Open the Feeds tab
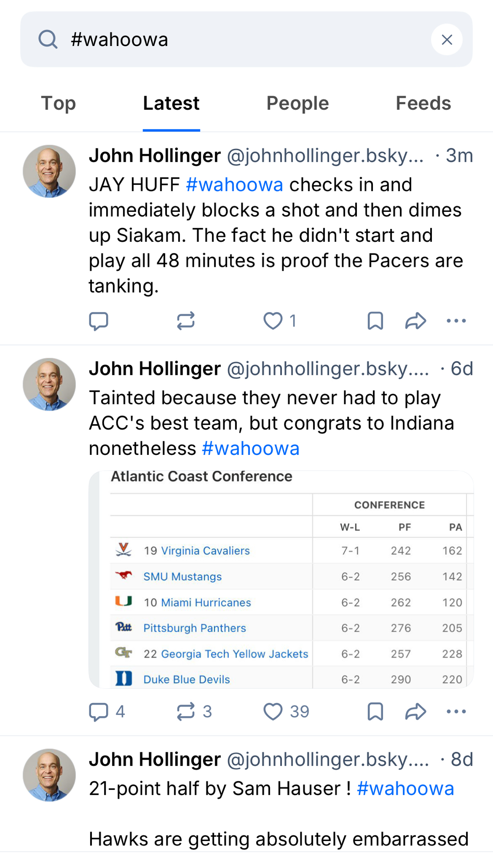Image resolution: width=493 pixels, height=868 pixels. [x=423, y=103]
